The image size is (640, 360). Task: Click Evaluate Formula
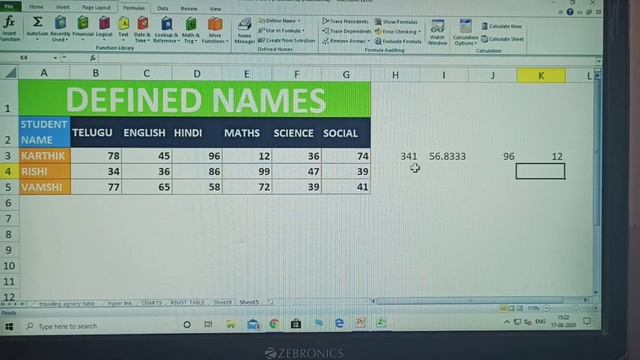[x=398, y=41]
